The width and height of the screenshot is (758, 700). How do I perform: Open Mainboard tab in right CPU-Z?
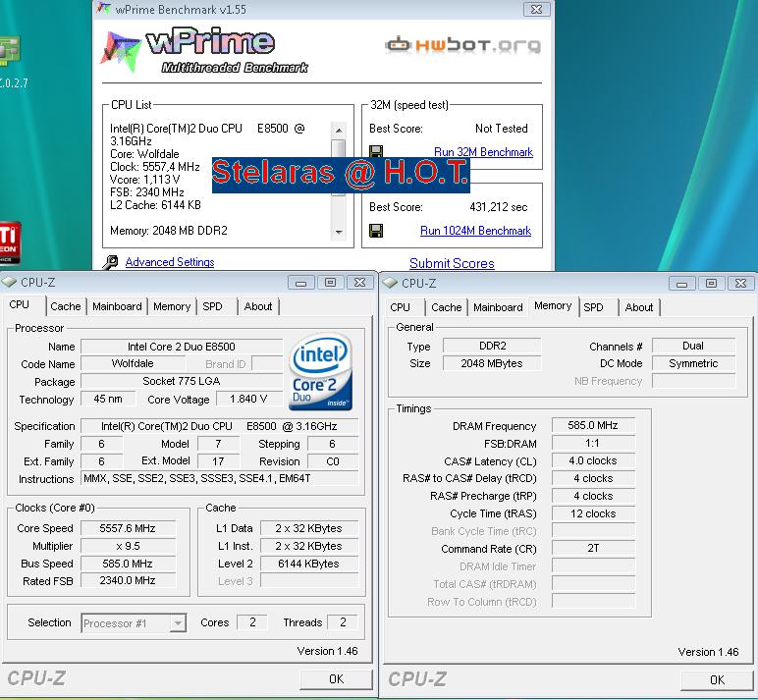tap(498, 307)
